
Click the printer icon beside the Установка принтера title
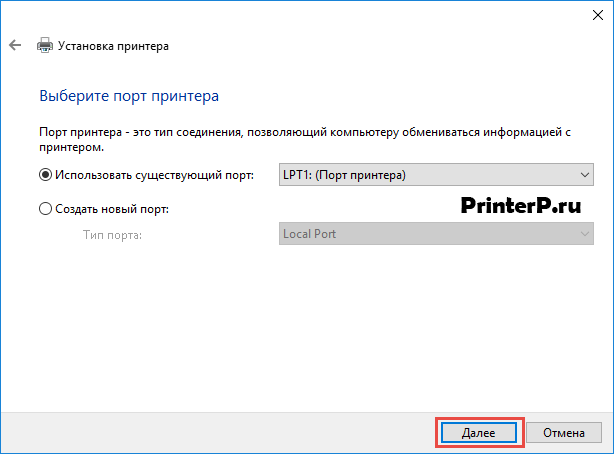[44, 46]
